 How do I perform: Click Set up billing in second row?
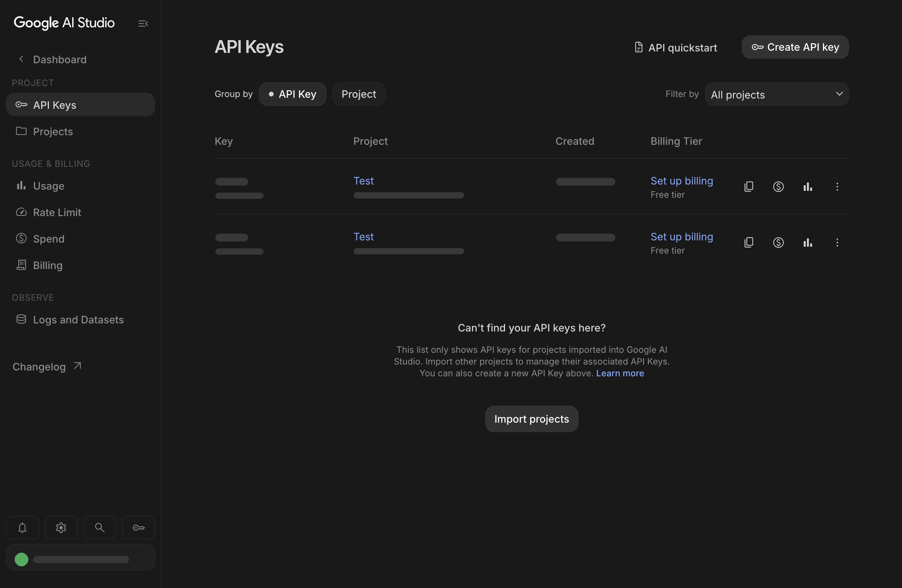(682, 237)
